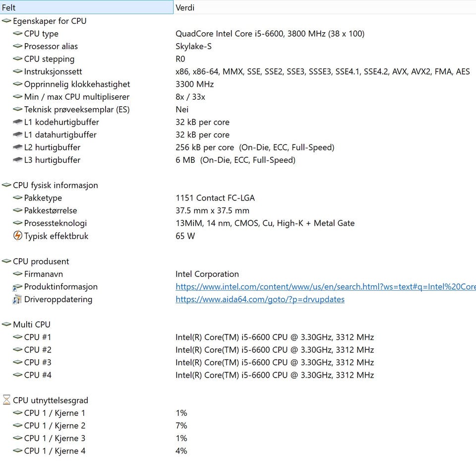Viewport: 476px width, 466px height.
Task: Click the Pakketype row icon
Action: [x=18, y=198]
